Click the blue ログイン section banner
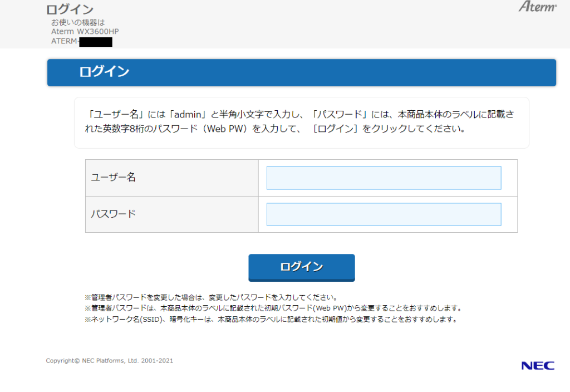Viewport: 570px width, 392px height. (301, 72)
